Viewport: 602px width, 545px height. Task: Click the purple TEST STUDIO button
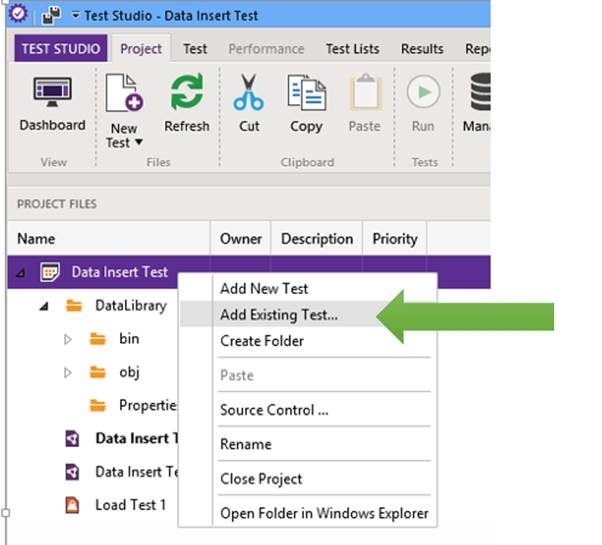[61, 49]
